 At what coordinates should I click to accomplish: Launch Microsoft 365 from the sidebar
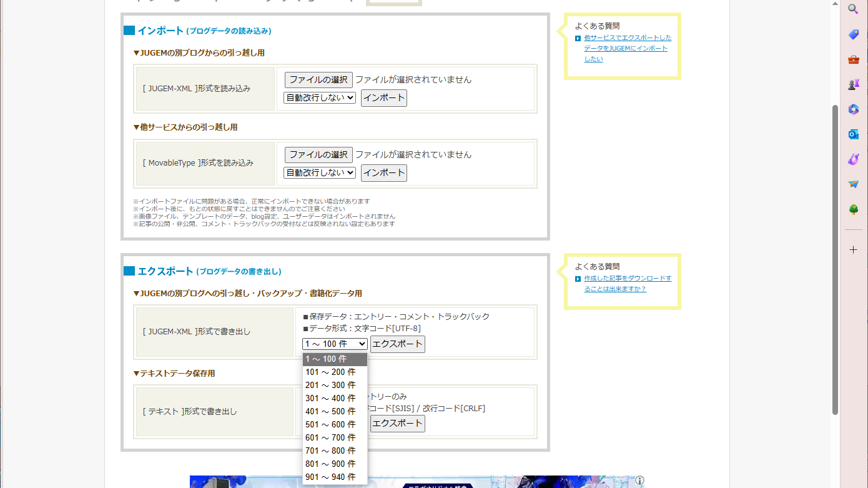tap(853, 109)
